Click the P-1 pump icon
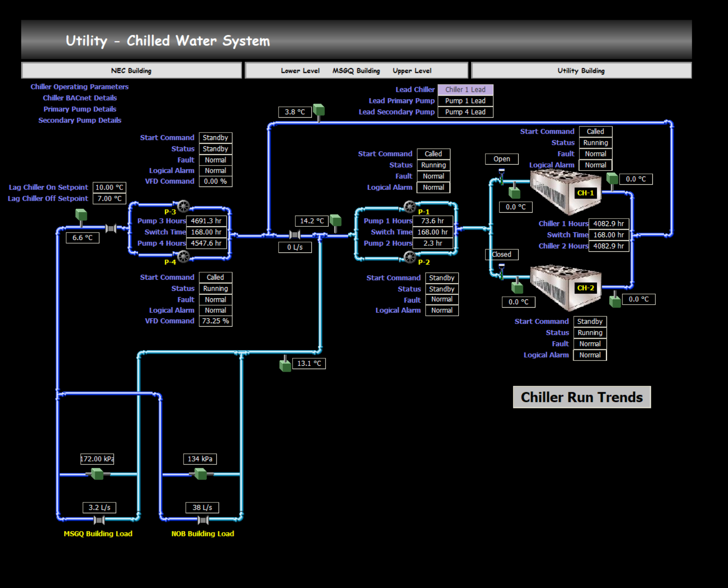Screen dimensions: 728x588 410,207
